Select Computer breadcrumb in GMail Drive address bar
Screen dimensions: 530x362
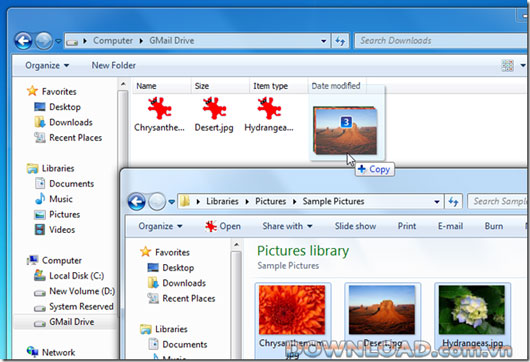[113, 41]
